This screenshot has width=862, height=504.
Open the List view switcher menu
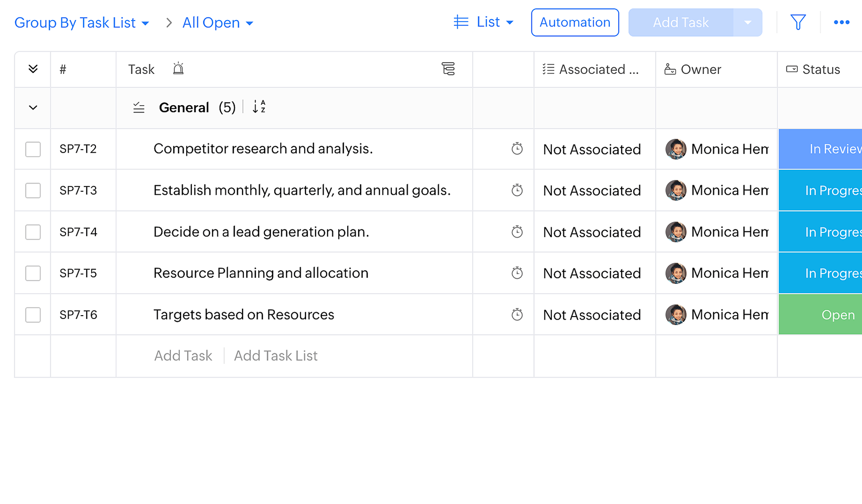pyautogui.click(x=483, y=23)
